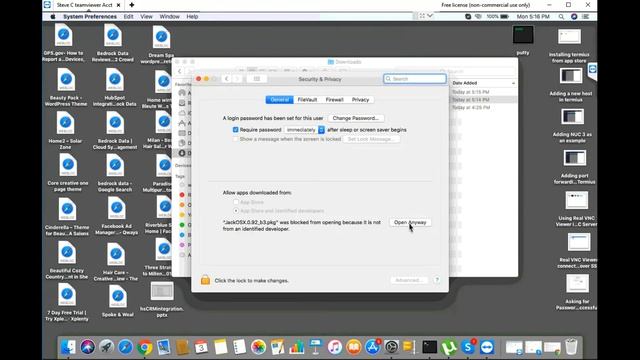
Task: Click the Open Anyway button
Action: pos(410,222)
